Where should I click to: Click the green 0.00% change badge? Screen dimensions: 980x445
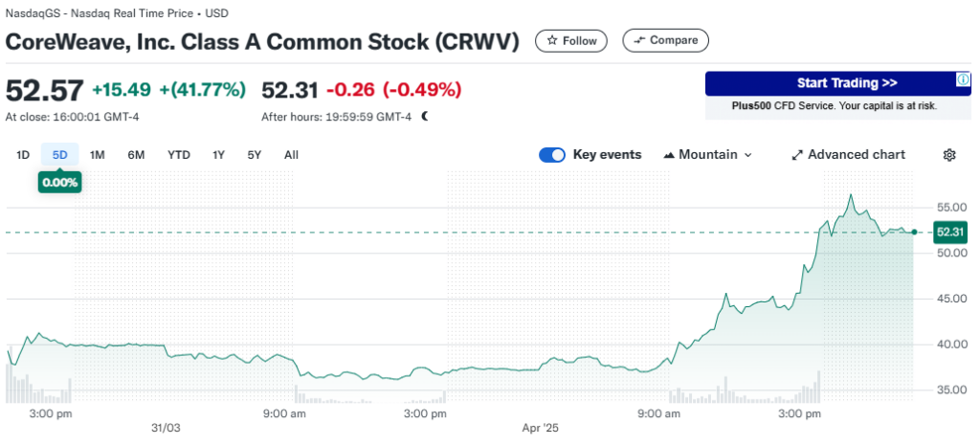[59, 182]
